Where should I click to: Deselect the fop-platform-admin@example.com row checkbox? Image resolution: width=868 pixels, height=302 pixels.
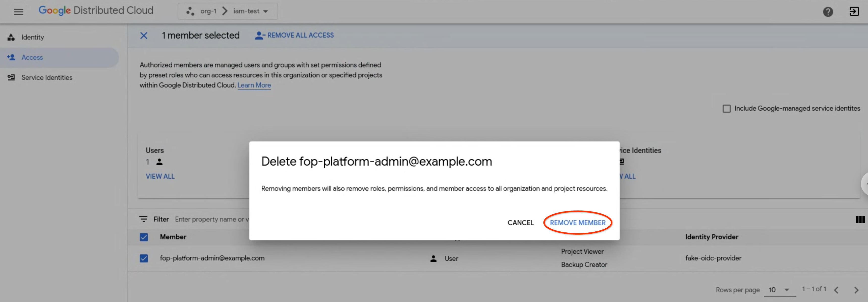pyautogui.click(x=144, y=258)
